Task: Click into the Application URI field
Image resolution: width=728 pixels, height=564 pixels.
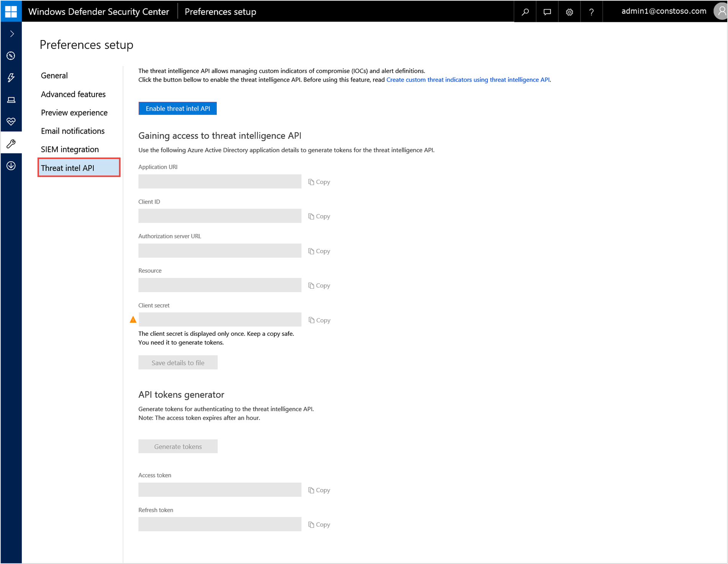Action: click(x=220, y=181)
